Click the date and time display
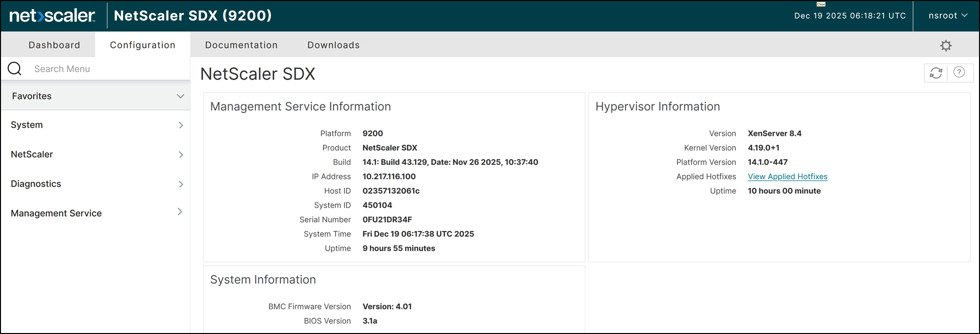The image size is (980, 334). (850, 16)
